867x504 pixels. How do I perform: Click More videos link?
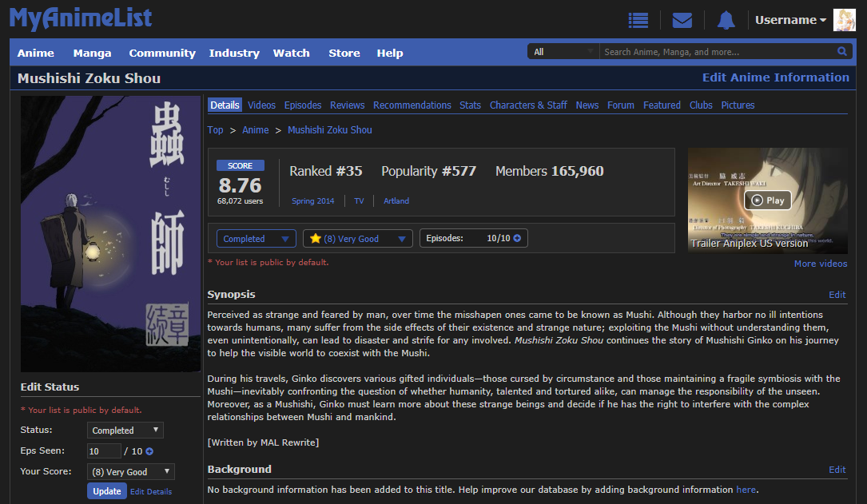click(821, 264)
